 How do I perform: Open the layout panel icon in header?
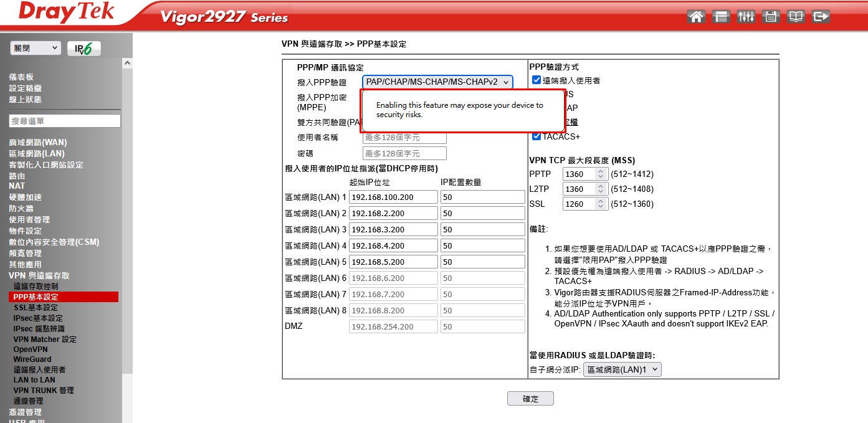(722, 17)
